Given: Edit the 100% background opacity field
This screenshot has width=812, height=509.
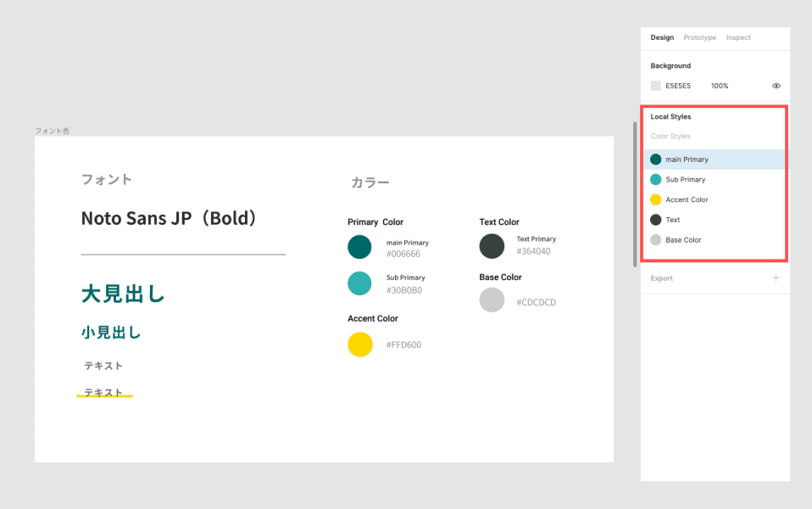Looking at the screenshot, I should click(x=720, y=86).
